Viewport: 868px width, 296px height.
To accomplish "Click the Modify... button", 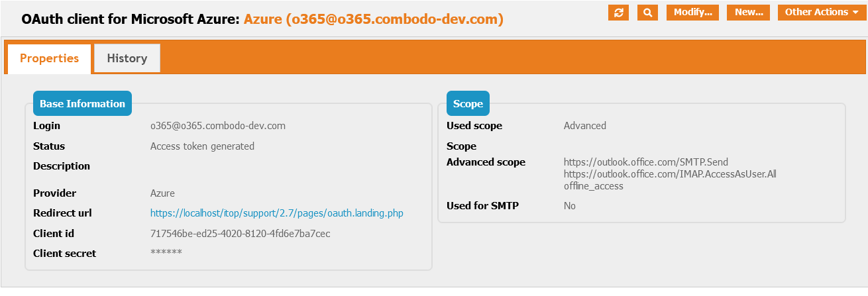I will [x=692, y=12].
